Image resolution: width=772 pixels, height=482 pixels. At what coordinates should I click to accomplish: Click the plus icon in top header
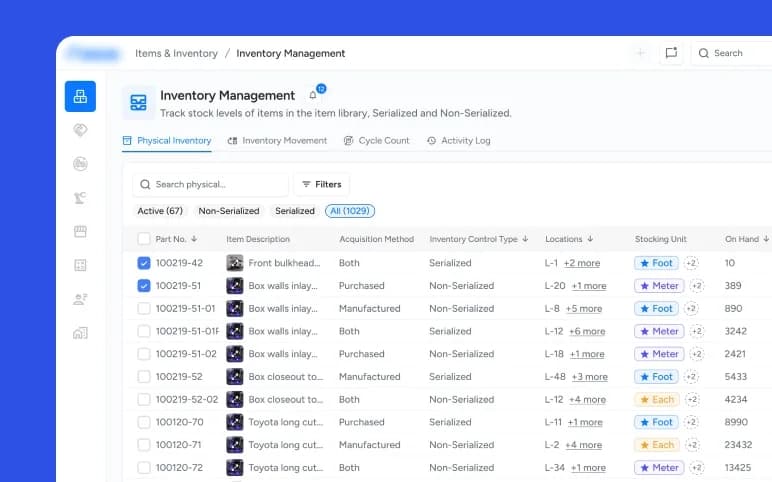(x=641, y=53)
